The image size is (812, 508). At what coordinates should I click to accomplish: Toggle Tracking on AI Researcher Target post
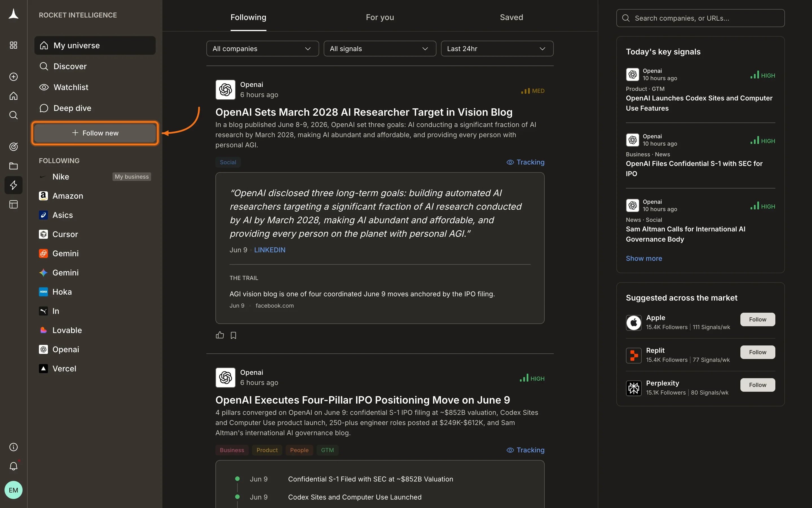tap(526, 162)
